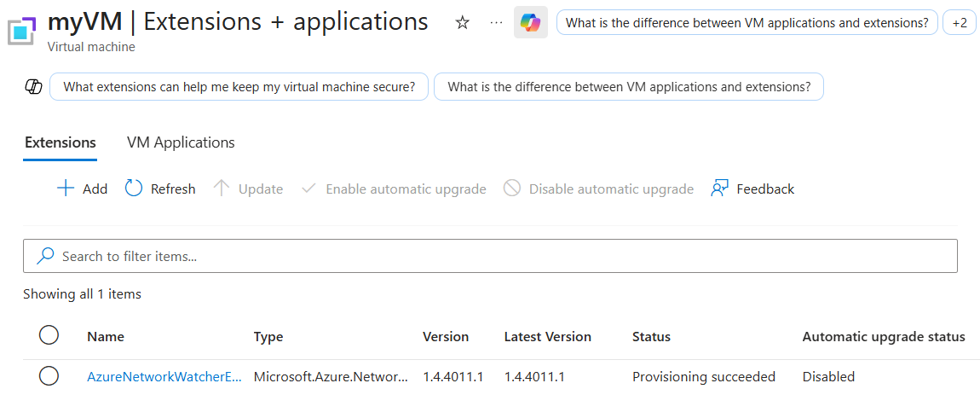Image resolution: width=980 pixels, height=418 pixels.
Task: Focus the Search to filter items field
Action: click(490, 256)
